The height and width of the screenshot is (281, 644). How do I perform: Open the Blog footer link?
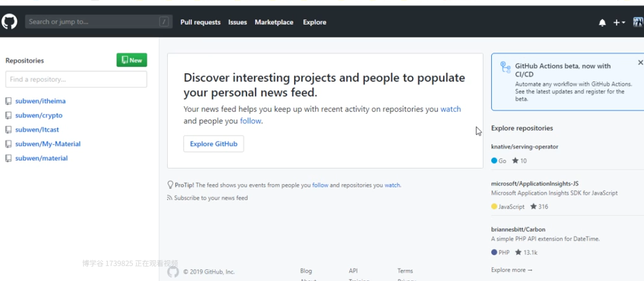point(306,271)
